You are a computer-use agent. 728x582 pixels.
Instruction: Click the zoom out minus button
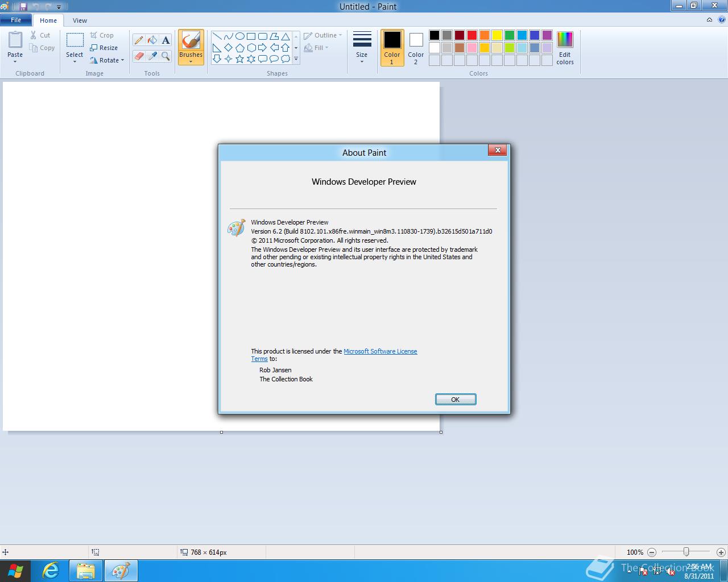pos(652,552)
